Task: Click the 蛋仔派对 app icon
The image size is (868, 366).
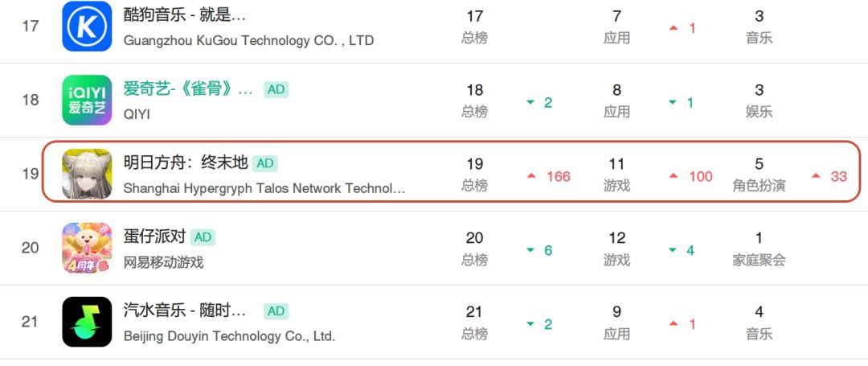Action: pos(87,248)
